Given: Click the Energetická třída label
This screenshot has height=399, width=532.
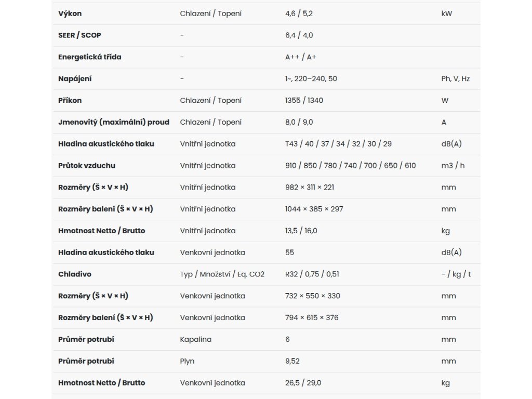Looking at the screenshot, I should (x=89, y=57).
